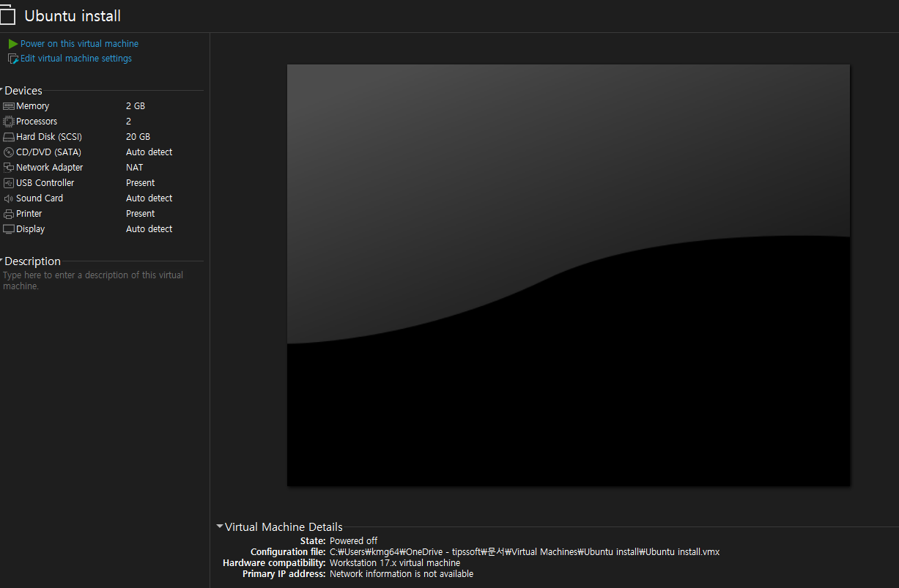Screen dimensions: 899x588
Task: Select the Sound Card label
Action: [x=40, y=198]
